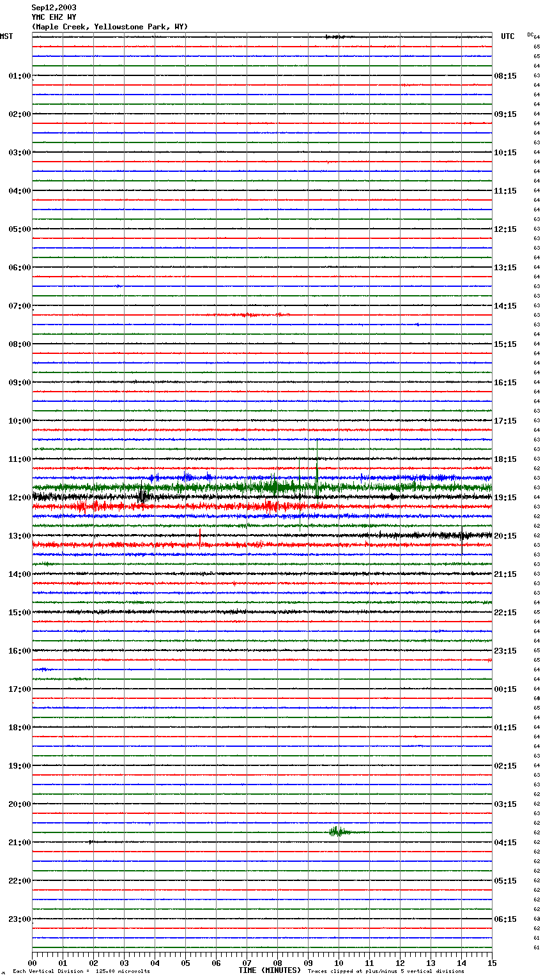Click the red spike on the 13:15 trace
543x980 pixels.
click(x=200, y=538)
